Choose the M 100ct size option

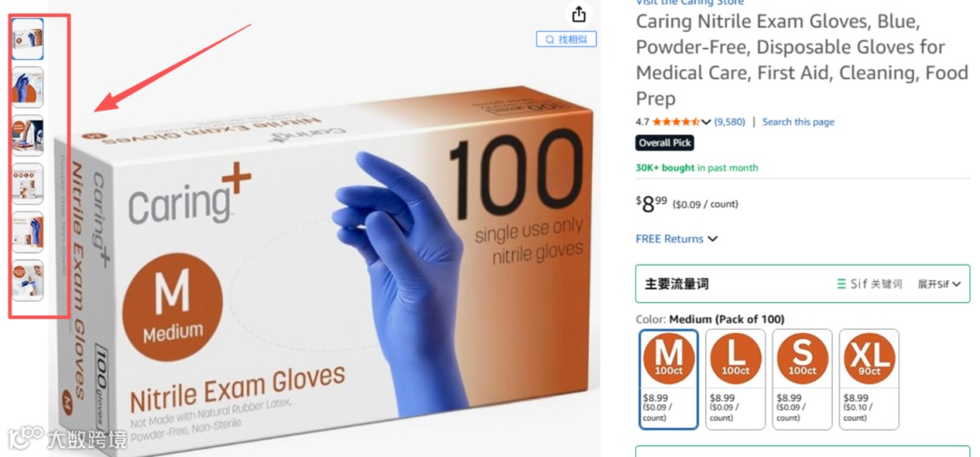(x=669, y=379)
